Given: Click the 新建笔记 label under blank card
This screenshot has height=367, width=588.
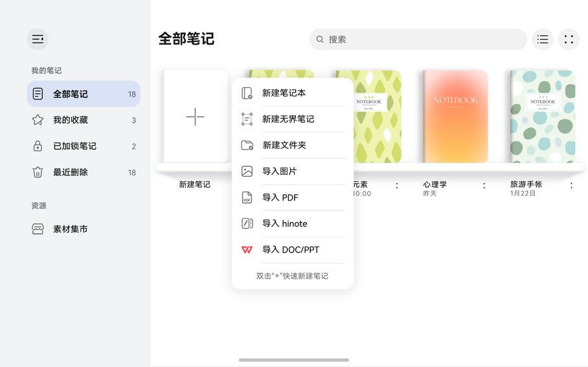Looking at the screenshot, I should tap(195, 184).
